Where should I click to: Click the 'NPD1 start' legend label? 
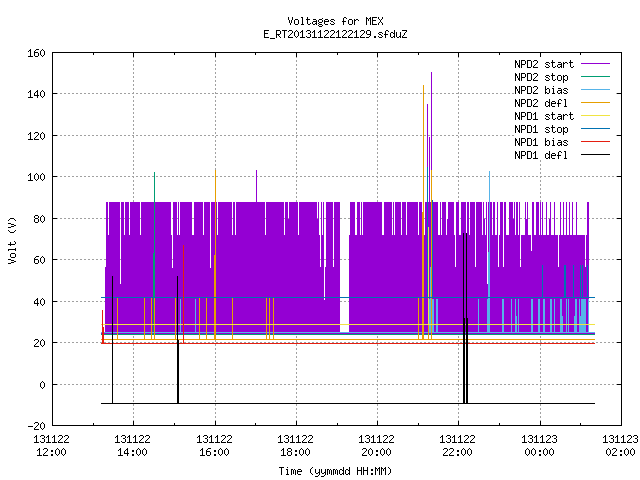[x=544, y=116]
